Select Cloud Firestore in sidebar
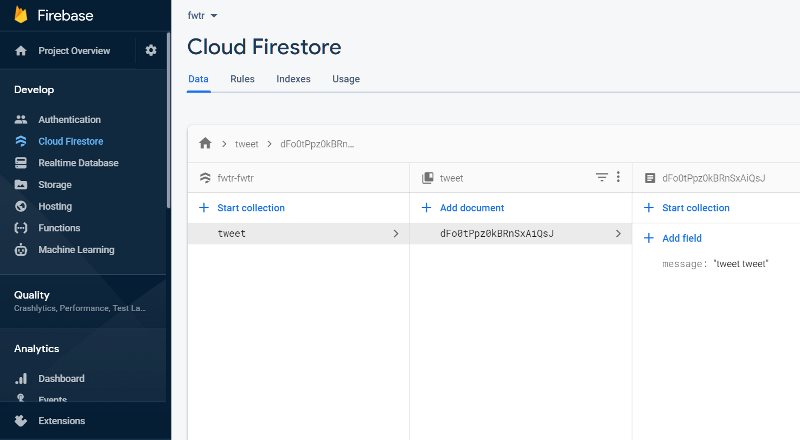Viewport: 800px width, 440px height. pos(70,141)
